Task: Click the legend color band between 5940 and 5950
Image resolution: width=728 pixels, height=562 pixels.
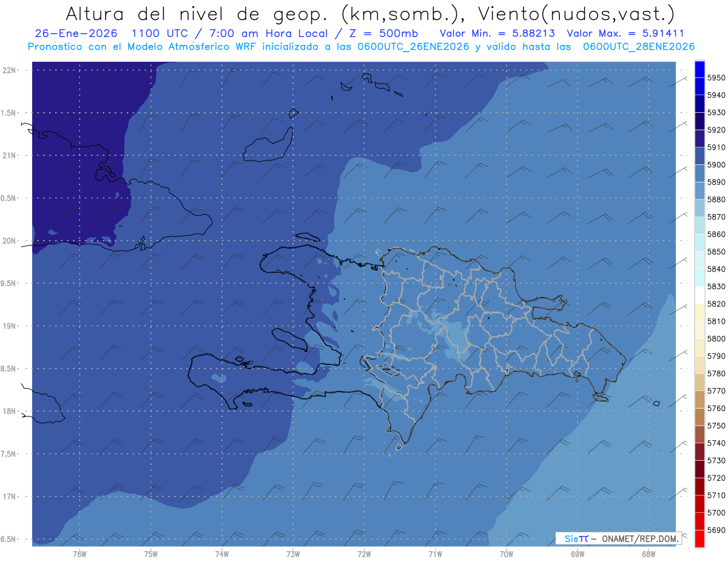Action: click(x=699, y=87)
